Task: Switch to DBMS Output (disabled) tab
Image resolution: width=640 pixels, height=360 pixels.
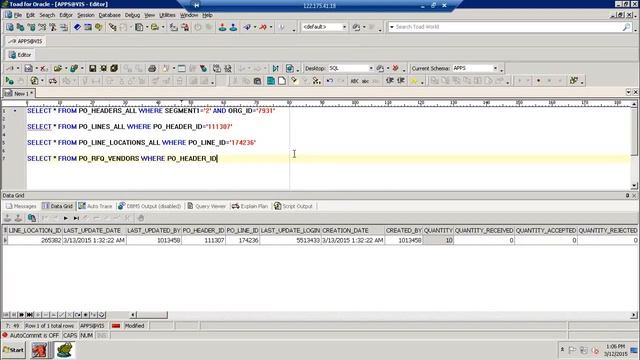Action: tap(149, 206)
